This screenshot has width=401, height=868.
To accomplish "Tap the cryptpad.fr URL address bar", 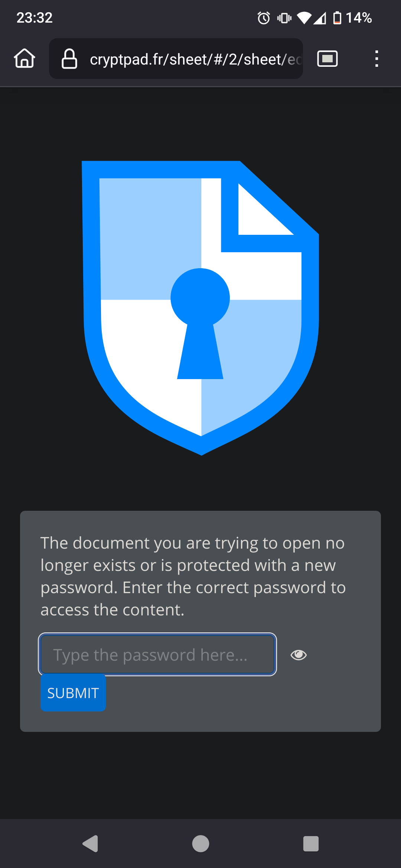I will tap(176, 59).
